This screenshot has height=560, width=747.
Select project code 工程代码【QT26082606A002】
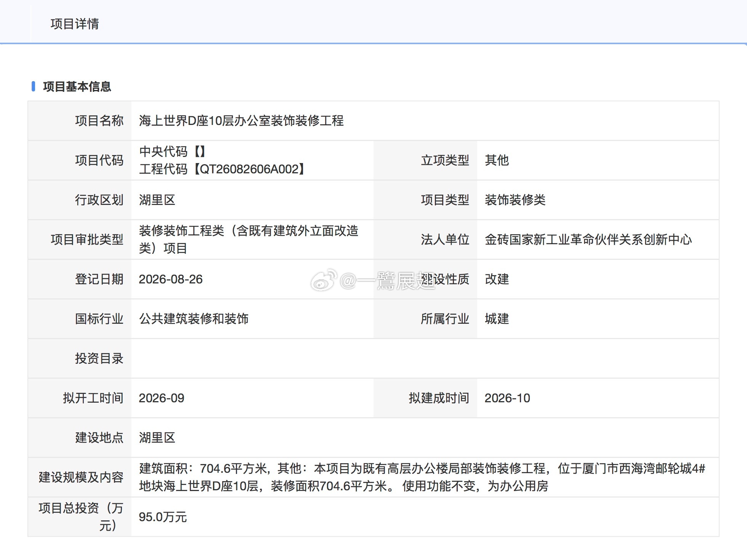tap(222, 169)
